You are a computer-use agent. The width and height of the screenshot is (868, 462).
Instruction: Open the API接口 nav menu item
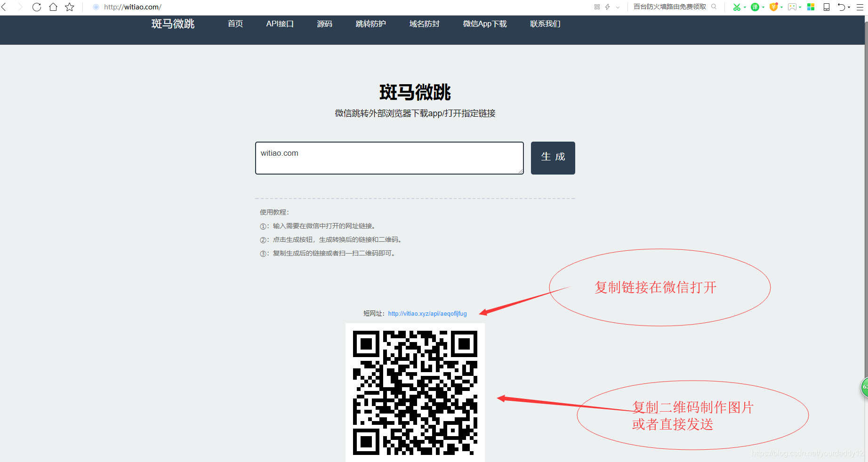pos(280,24)
